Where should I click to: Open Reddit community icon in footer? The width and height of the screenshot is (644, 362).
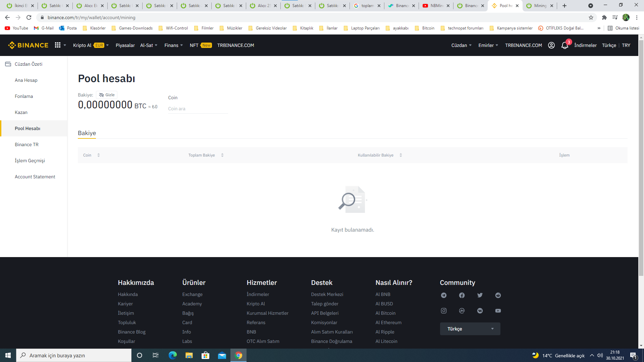click(498, 295)
